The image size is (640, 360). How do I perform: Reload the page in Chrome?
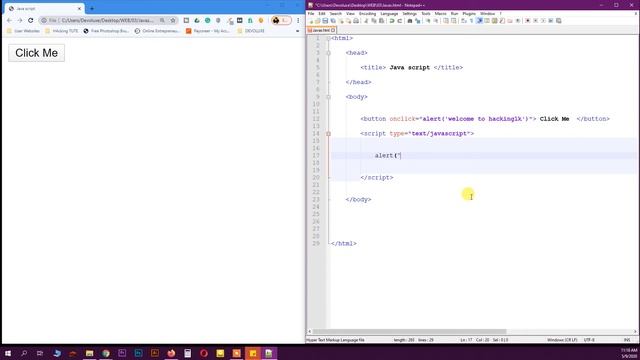(x=31, y=20)
